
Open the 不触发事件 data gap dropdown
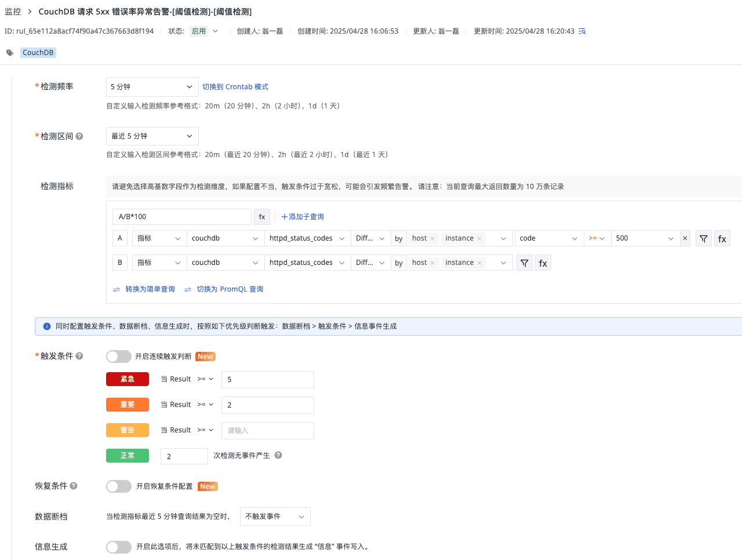[x=275, y=517]
